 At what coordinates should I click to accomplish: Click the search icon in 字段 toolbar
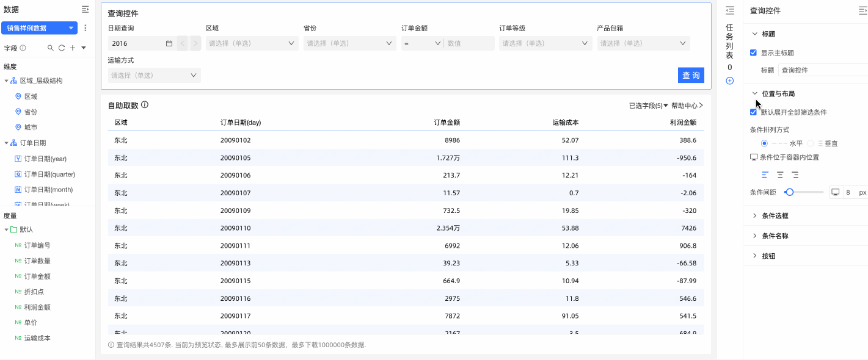[x=51, y=48]
